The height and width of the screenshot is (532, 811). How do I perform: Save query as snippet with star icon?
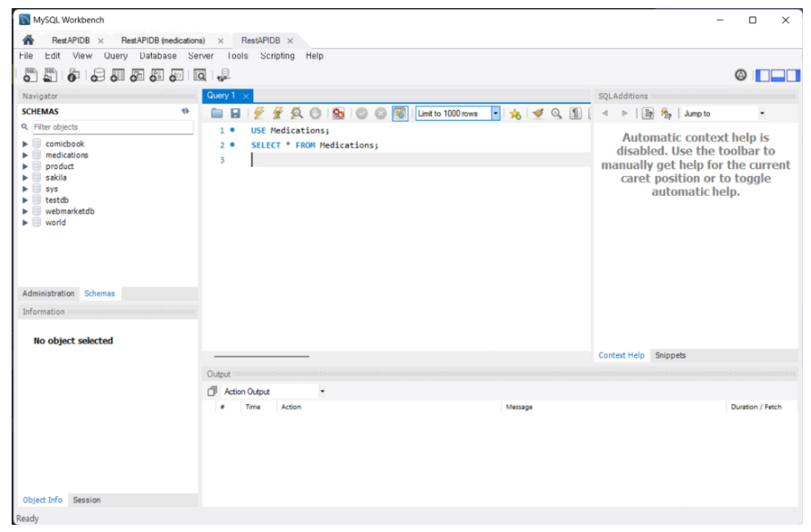[x=515, y=114]
